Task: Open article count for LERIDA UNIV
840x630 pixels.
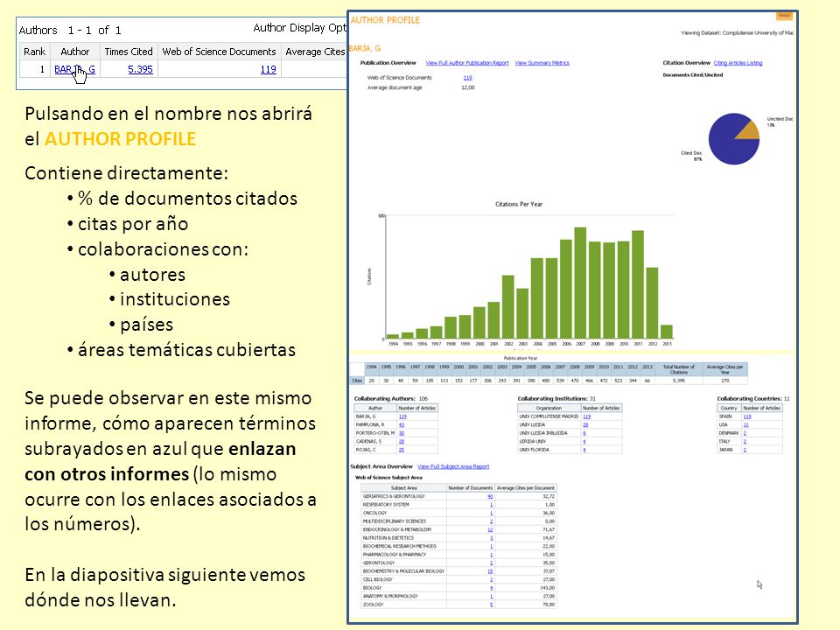Action: pyautogui.click(x=584, y=441)
